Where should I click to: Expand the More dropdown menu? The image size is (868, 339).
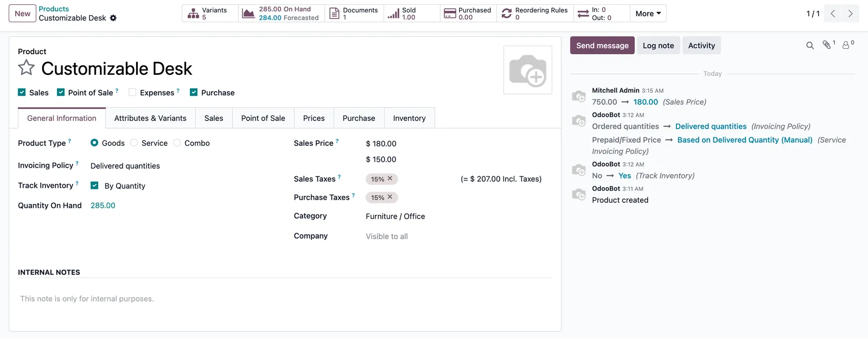648,14
